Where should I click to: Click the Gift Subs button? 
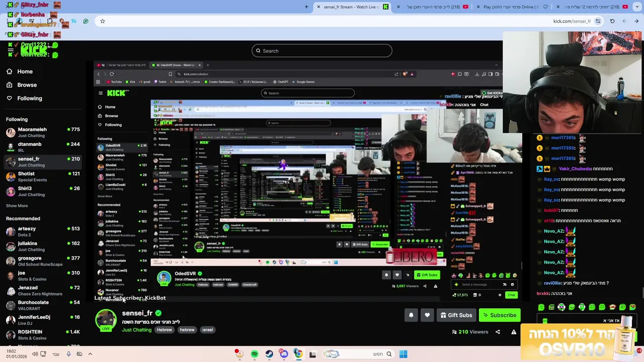(x=456, y=315)
